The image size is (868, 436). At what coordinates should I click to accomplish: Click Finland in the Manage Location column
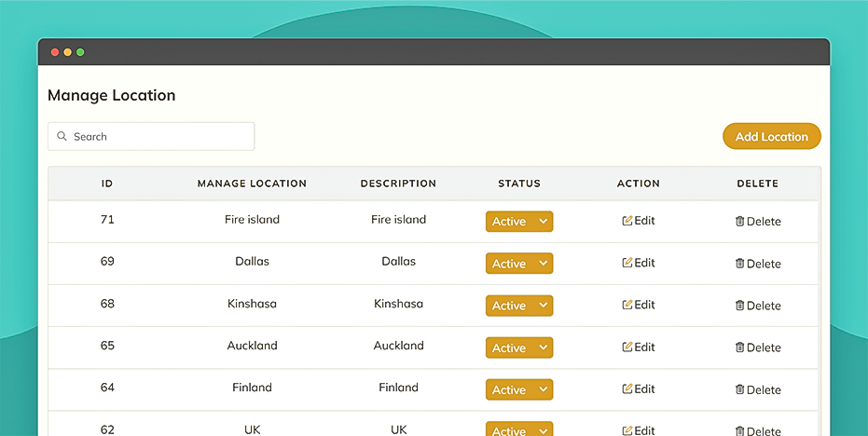pos(252,388)
